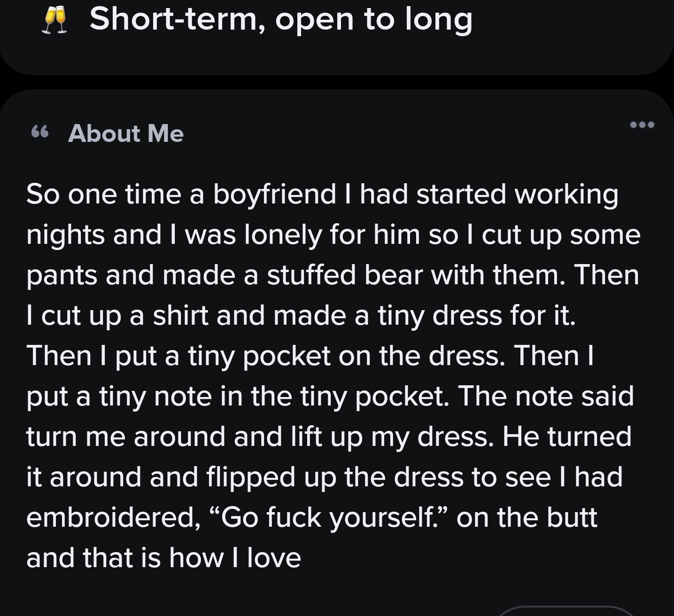The height and width of the screenshot is (616, 674).
Task: Click the quotation mark icon
Action: (x=40, y=133)
